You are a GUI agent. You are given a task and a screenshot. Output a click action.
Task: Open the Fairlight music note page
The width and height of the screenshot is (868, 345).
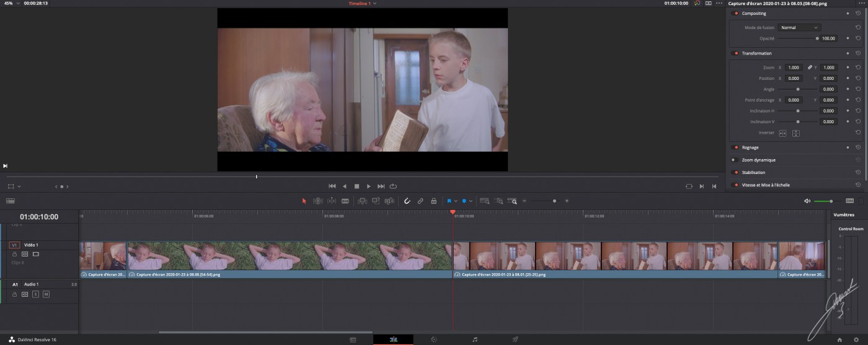pyautogui.click(x=475, y=339)
